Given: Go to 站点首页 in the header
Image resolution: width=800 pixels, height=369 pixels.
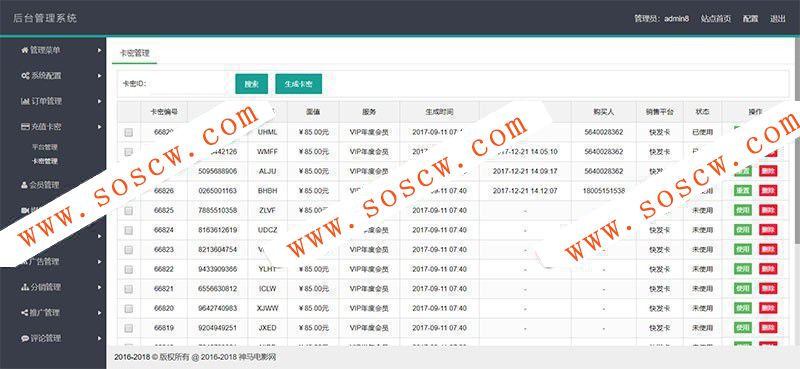Looking at the screenshot, I should 716,18.
